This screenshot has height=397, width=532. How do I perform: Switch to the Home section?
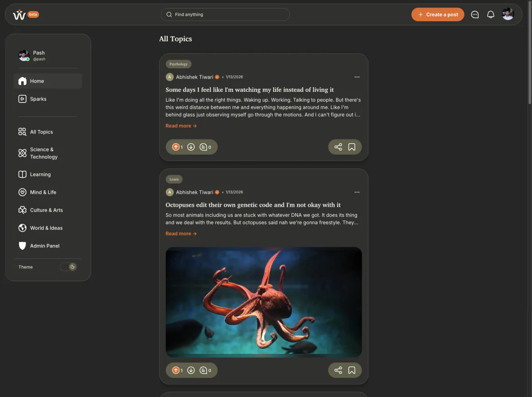tap(38, 81)
